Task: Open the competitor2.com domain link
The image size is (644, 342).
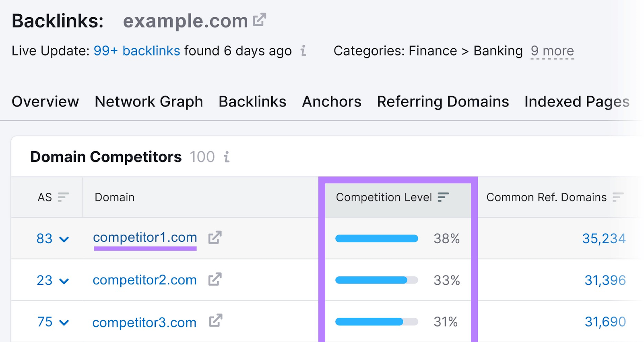Action: pos(144,280)
